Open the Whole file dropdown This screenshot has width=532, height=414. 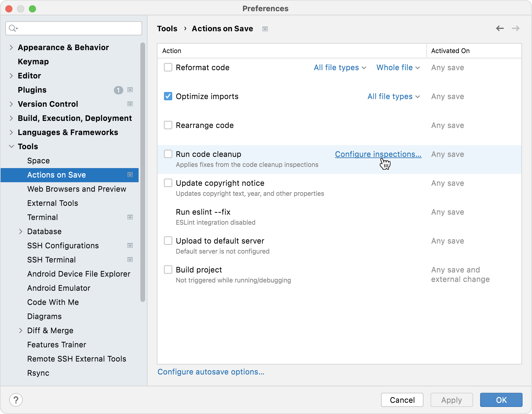pyautogui.click(x=398, y=68)
